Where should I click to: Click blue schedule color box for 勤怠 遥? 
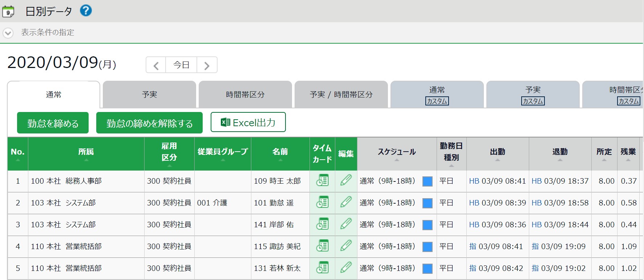428,203
